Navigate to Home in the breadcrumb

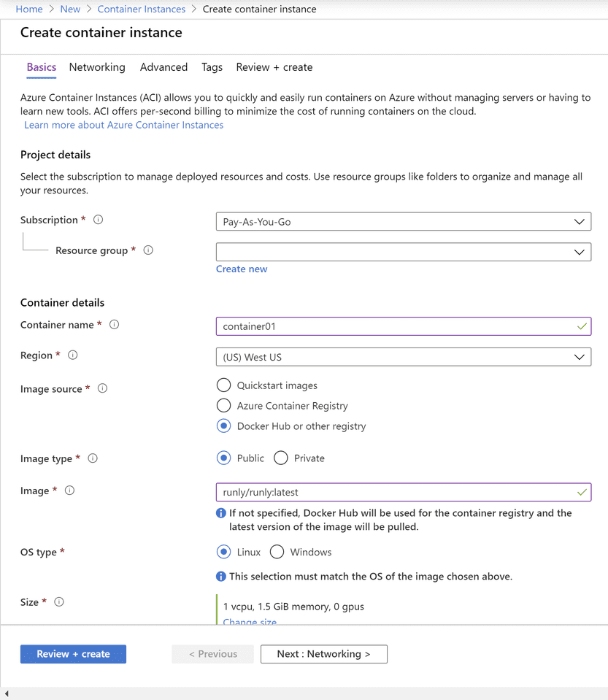click(29, 9)
